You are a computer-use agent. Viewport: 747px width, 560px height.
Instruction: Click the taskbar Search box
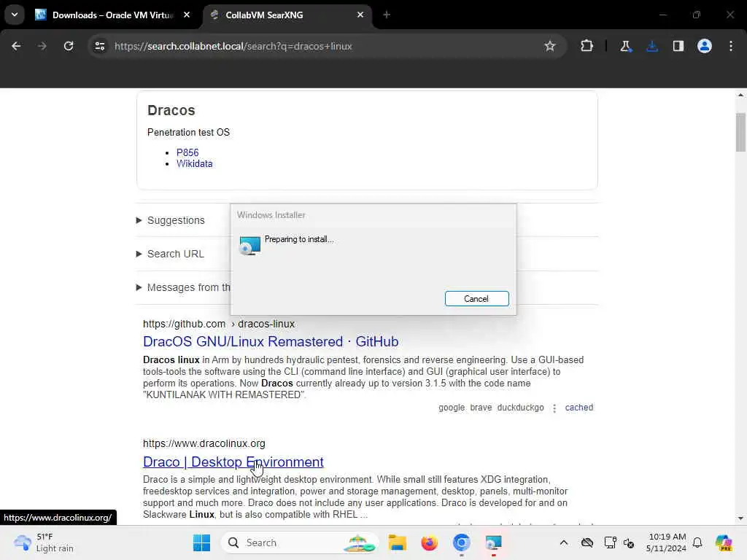[300, 542]
